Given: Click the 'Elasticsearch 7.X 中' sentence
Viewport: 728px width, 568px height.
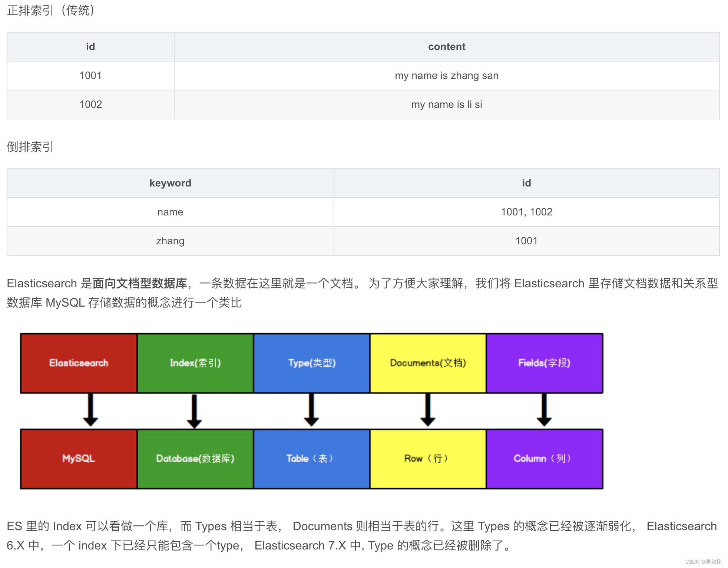Looking at the screenshot, I should pyautogui.click(x=308, y=545).
